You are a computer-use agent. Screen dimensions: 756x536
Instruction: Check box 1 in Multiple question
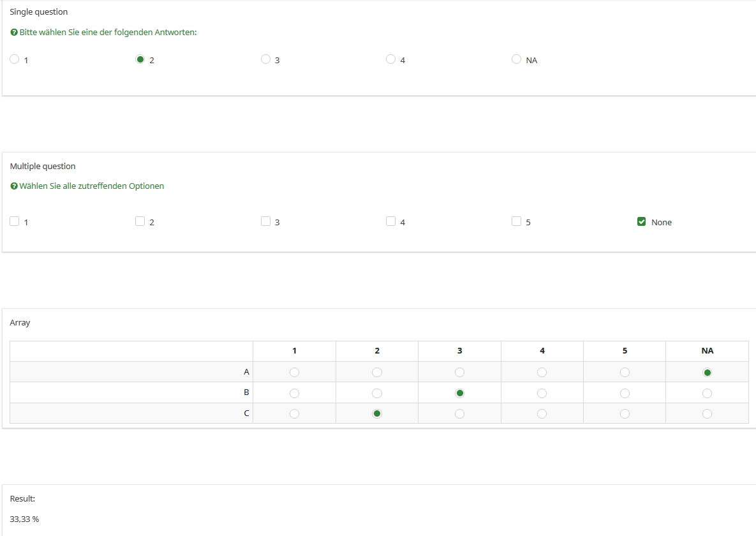tap(15, 221)
